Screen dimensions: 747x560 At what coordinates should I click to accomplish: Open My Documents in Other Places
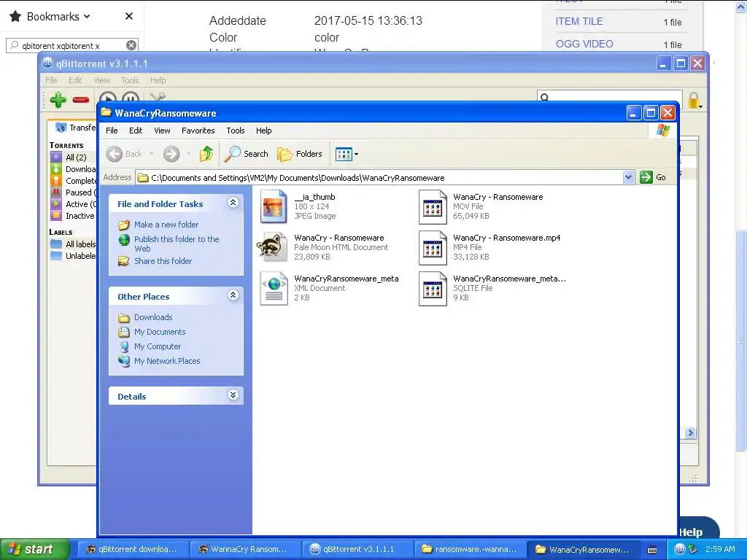click(x=160, y=332)
